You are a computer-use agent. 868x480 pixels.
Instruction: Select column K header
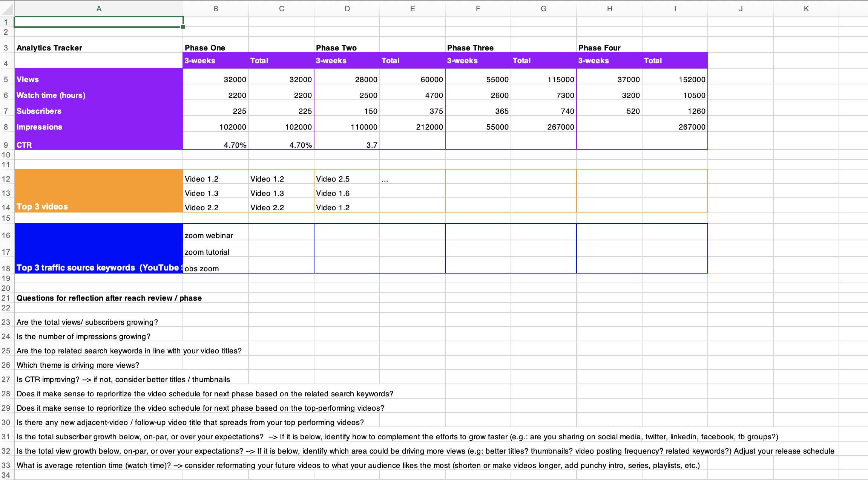point(806,9)
